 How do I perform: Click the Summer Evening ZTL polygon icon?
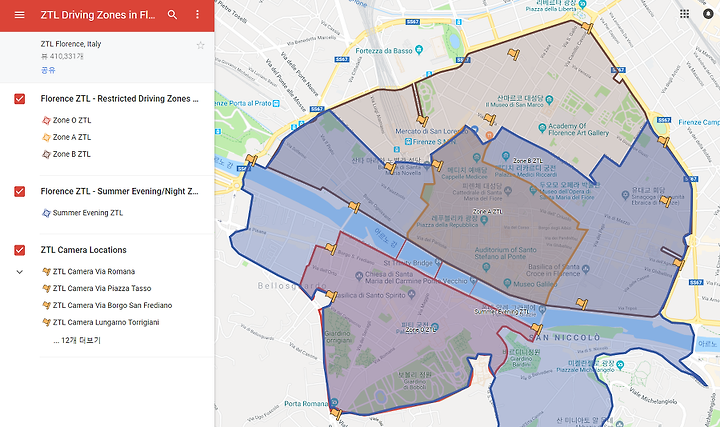(x=46, y=213)
